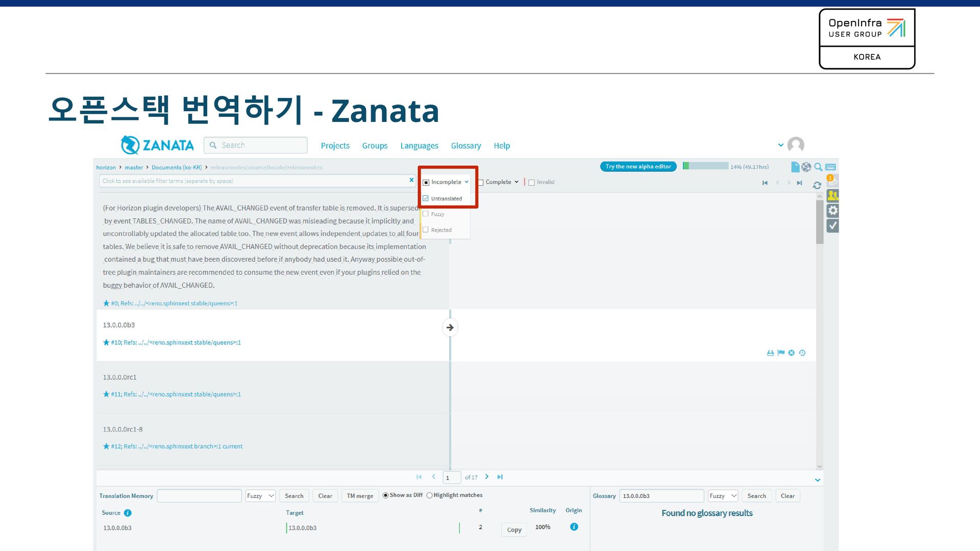Check the Complete filter checkbox
The width and height of the screenshot is (980, 551).
pos(481,182)
